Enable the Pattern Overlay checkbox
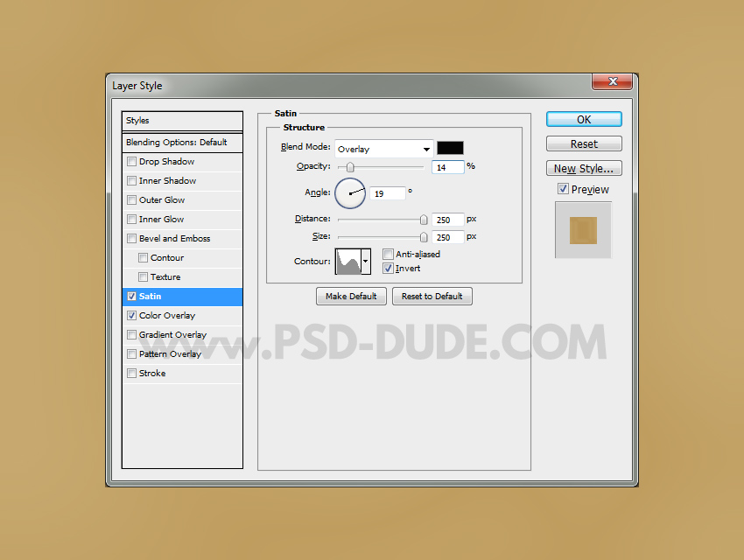The width and height of the screenshot is (744, 560). click(x=132, y=353)
